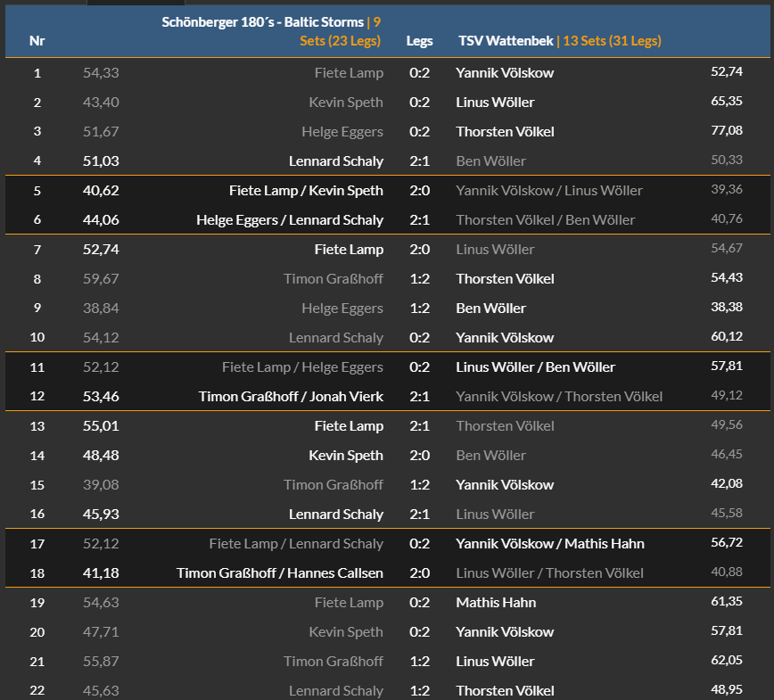Select Fiete Lamp in match 1
This screenshot has width=774, height=700.
349,72
